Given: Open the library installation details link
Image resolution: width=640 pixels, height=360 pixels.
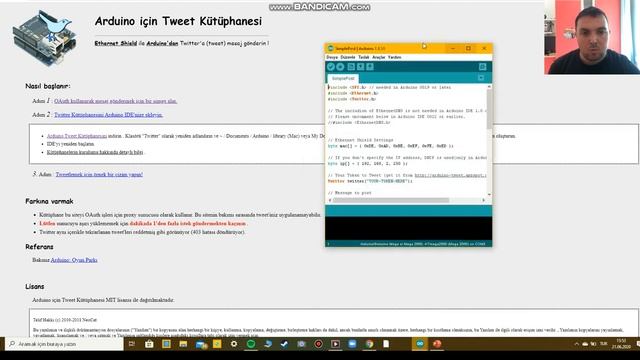Looking at the screenshot, I should coord(95,152).
